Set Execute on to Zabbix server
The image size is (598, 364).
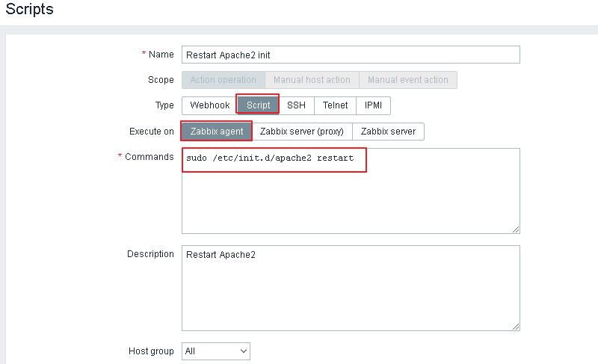pyautogui.click(x=388, y=132)
